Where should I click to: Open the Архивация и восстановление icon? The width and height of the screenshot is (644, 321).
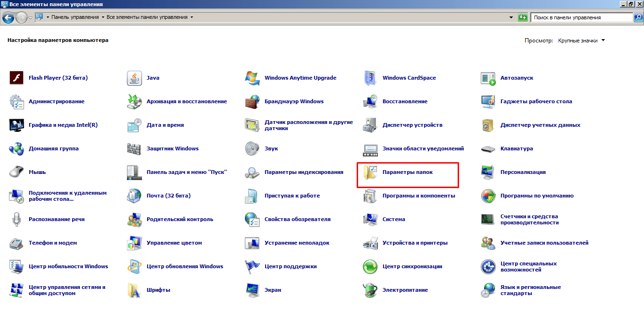click(134, 101)
